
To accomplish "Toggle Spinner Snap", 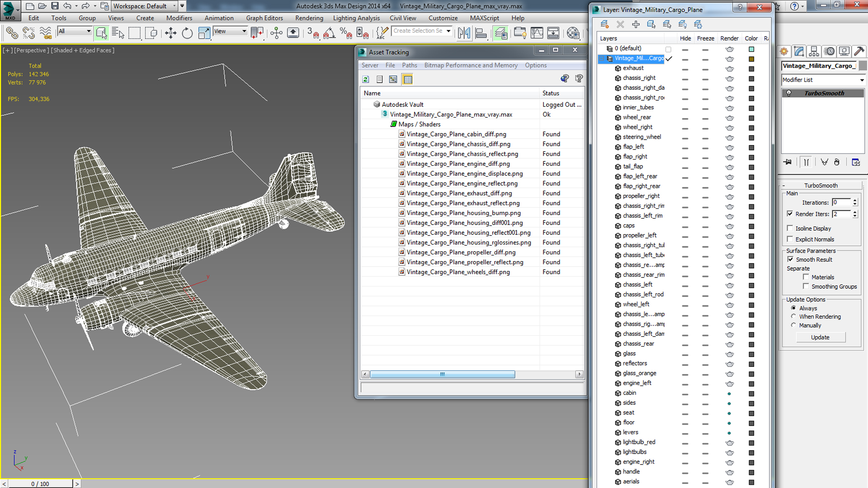I will coord(363,33).
